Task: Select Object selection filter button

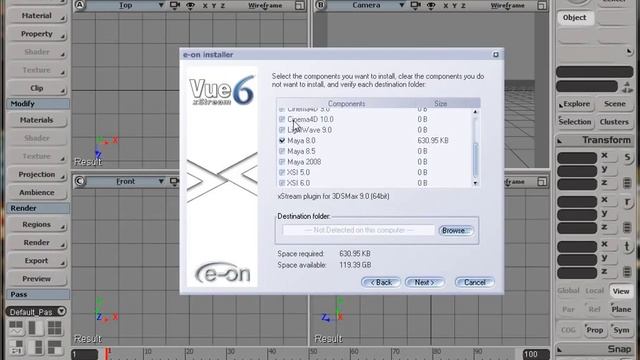Action: point(575,18)
